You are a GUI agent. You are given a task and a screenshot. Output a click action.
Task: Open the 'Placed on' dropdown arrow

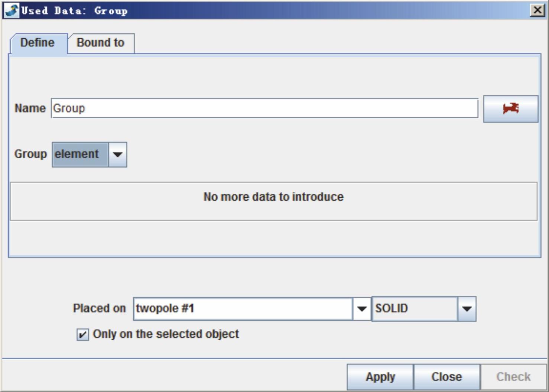tap(361, 309)
